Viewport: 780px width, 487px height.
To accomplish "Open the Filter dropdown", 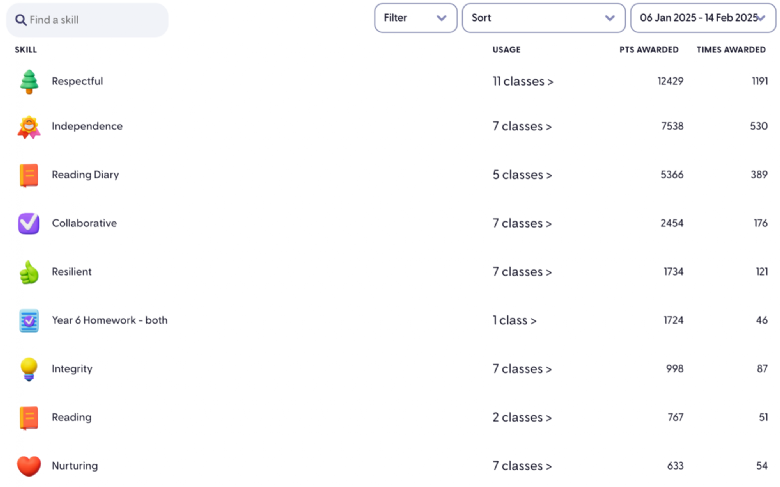I will click(415, 18).
